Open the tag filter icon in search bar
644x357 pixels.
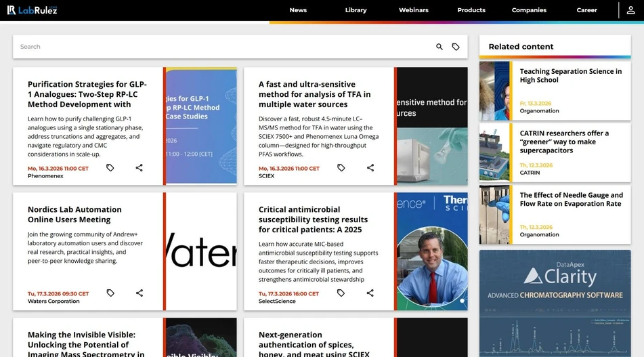(x=456, y=47)
